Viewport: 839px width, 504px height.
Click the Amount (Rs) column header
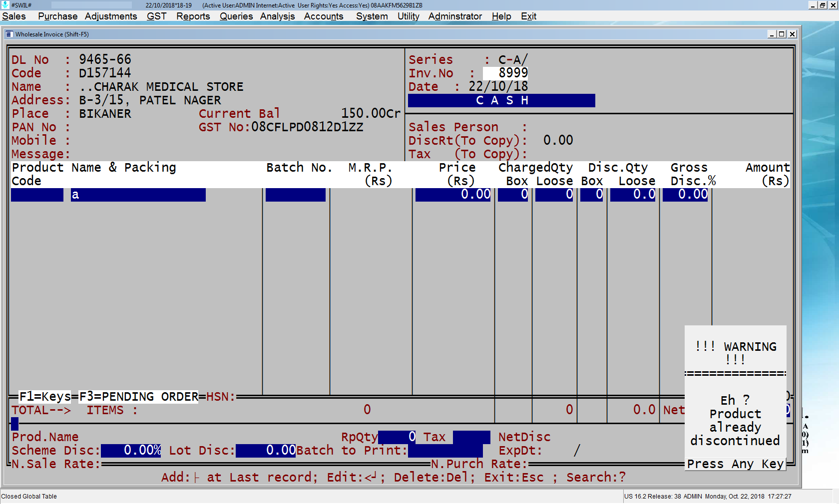point(768,174)
